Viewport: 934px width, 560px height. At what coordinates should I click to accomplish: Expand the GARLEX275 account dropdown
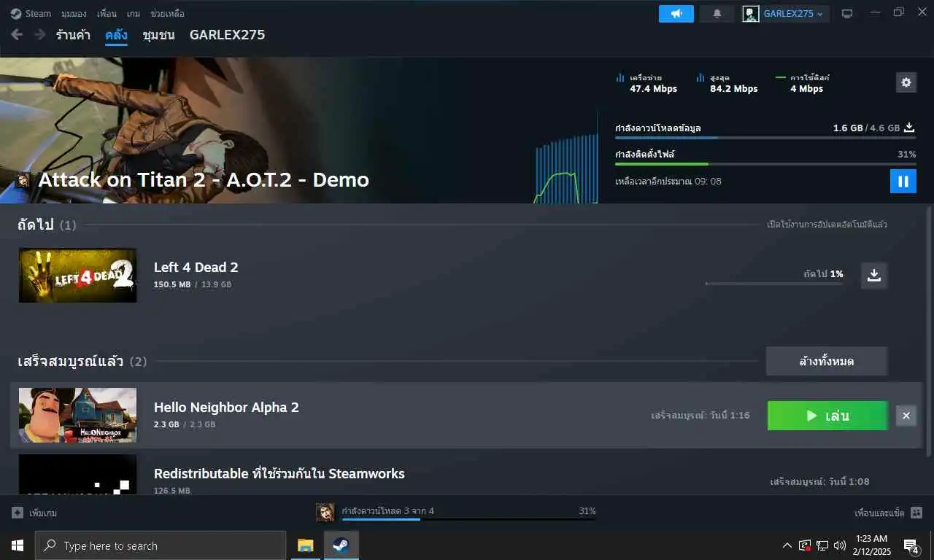(794, 13)
